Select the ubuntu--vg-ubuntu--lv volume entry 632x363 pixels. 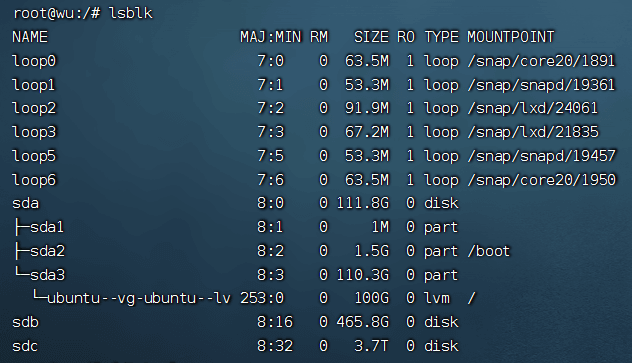(x=139, y=299)
